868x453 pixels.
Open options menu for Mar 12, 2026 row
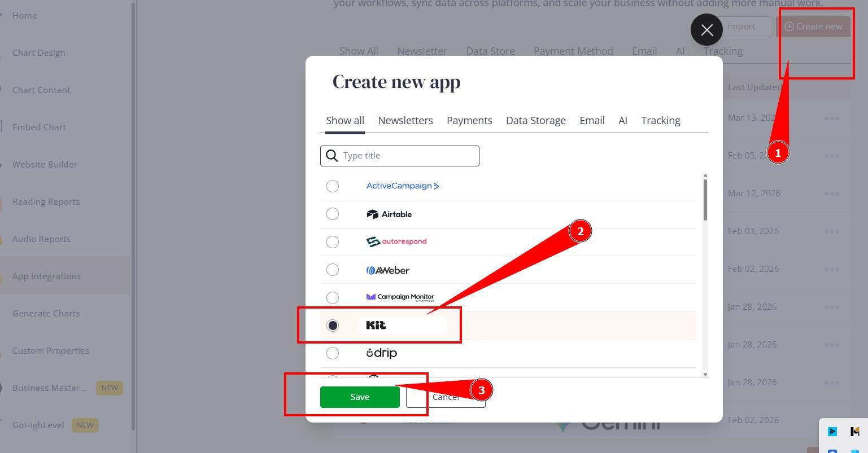[831, 193]
